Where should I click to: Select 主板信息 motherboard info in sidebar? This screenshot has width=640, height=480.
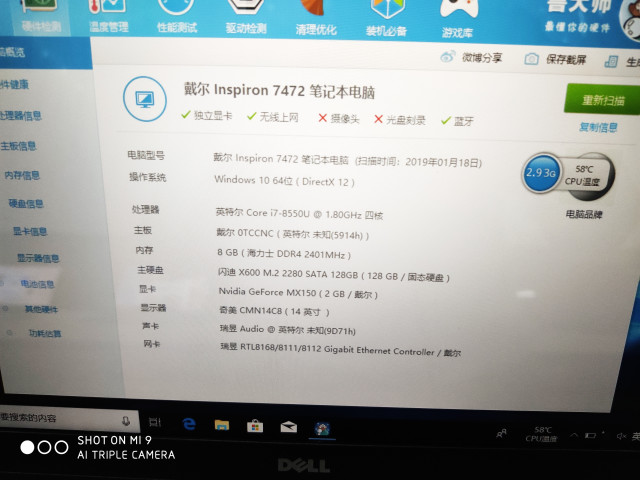pos(18,146)
